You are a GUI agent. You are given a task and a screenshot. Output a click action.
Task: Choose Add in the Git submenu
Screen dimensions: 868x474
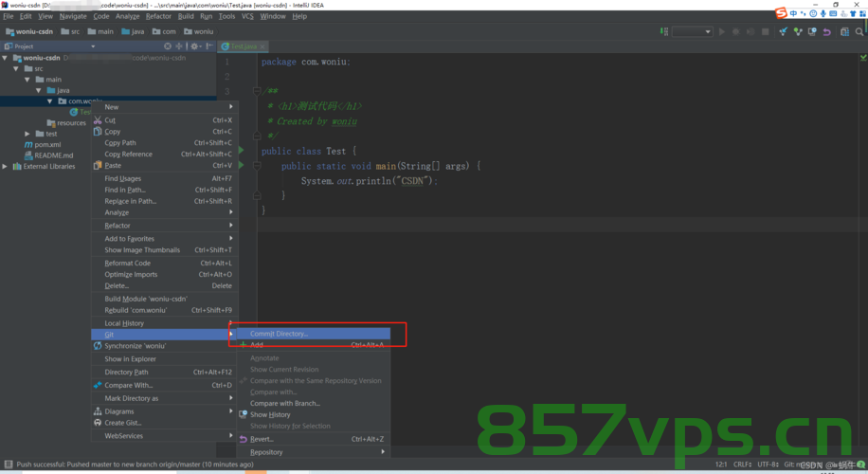pos(314,344)
